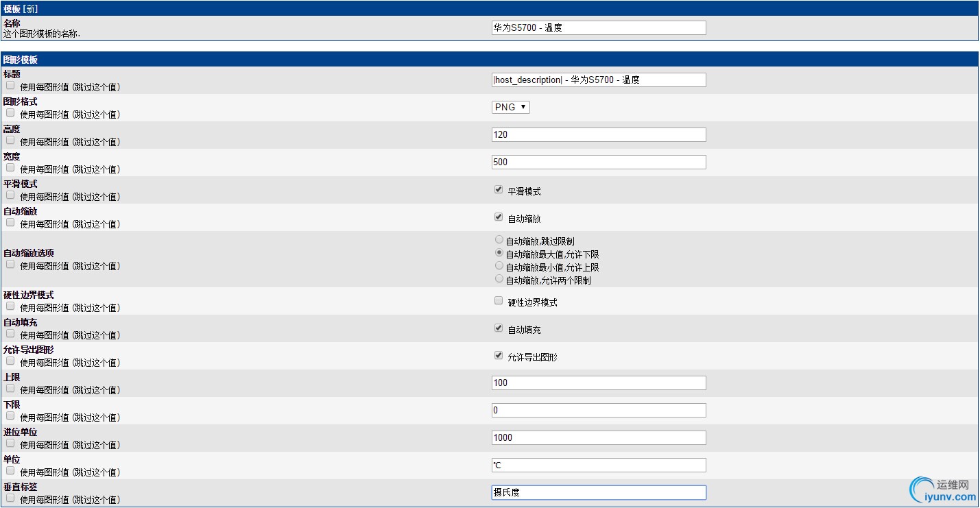Click the 自动缩放选项 row label

point(29,253)
